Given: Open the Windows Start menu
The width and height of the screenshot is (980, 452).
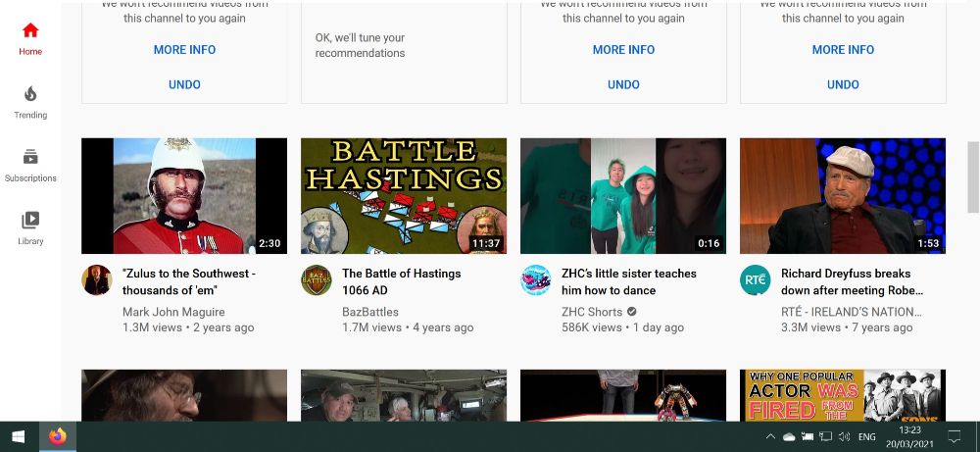Looking at the screenshot, I should [18, 436].
